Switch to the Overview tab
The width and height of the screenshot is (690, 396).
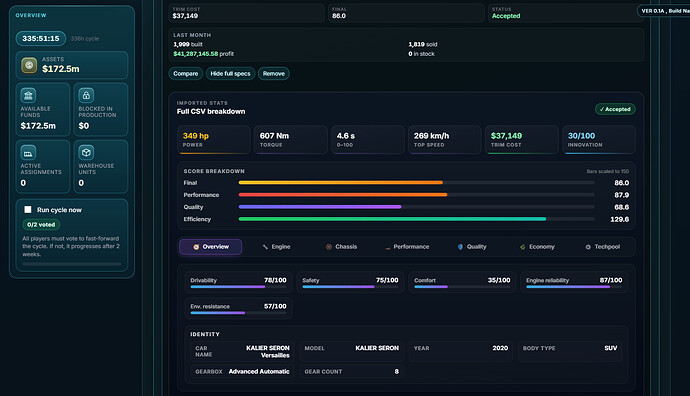(210, 247)
